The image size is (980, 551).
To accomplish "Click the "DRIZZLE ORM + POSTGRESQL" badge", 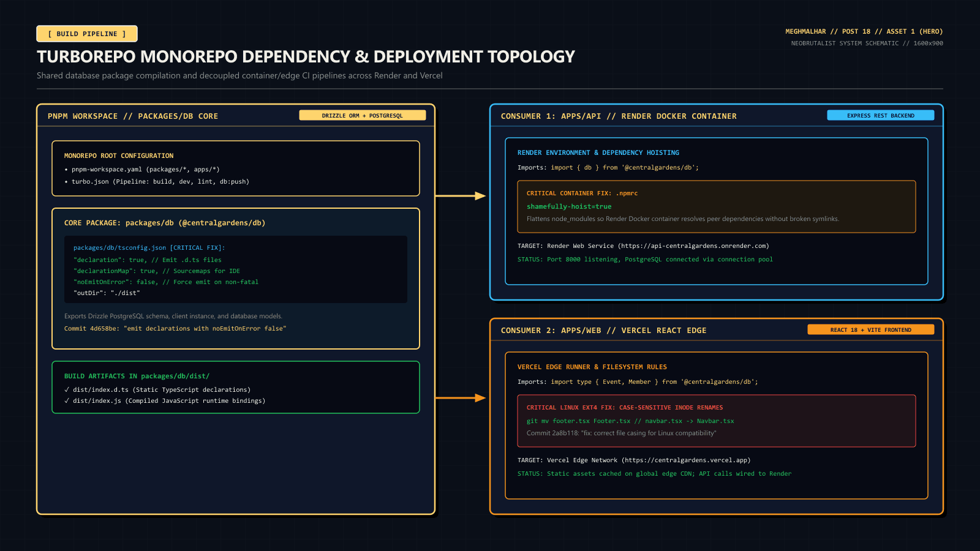I will click(x=363, y=116).
